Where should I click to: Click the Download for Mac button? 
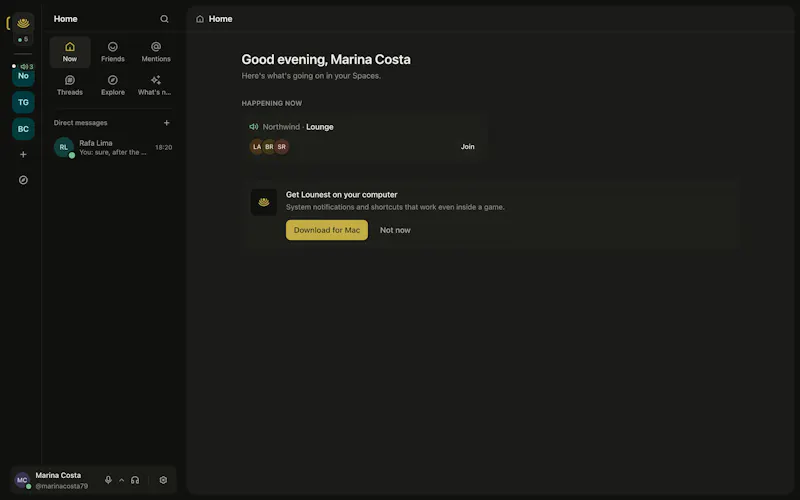[x=327, y=230]
